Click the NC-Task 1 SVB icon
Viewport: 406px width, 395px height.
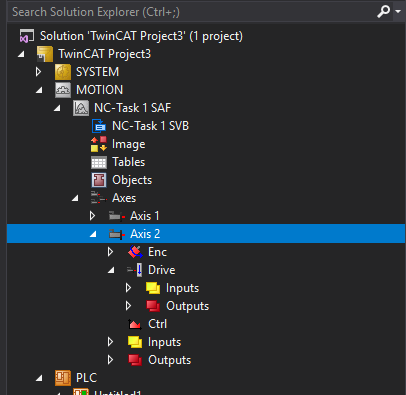99,126
